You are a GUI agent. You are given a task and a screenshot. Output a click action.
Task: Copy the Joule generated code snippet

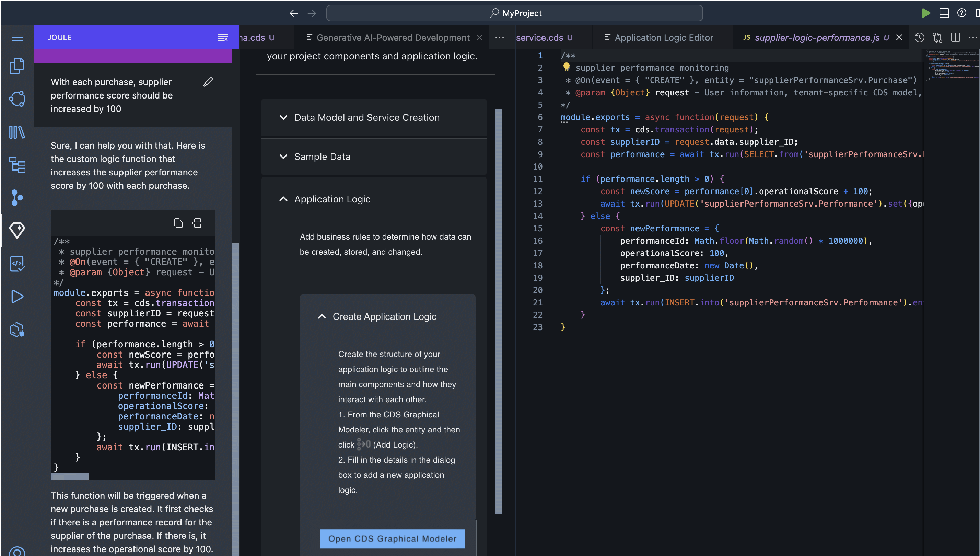[x=178, y=223]
